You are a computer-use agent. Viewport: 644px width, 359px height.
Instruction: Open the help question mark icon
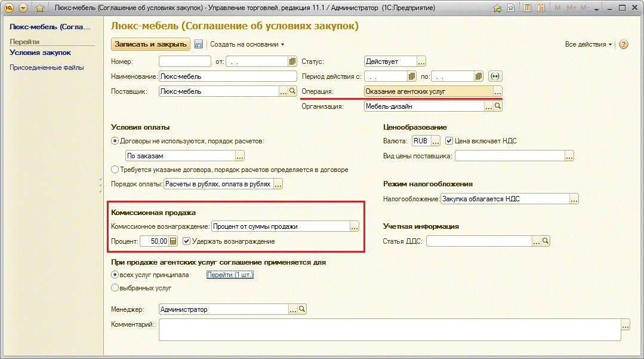(624, 44)
